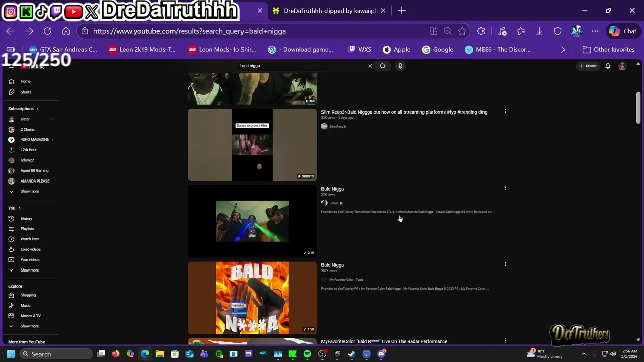Click the YouTube Create button
Viewport: 644px width, 362px height.
point(588,66)
